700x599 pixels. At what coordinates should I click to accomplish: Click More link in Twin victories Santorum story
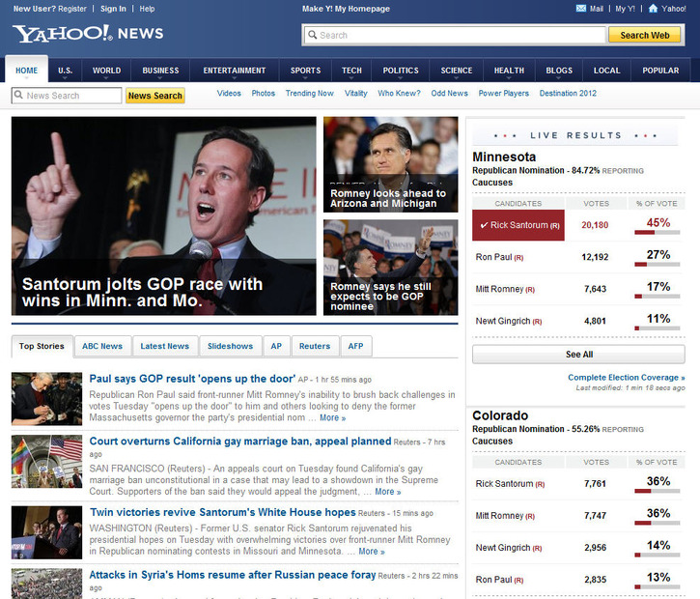coord(372,552)
